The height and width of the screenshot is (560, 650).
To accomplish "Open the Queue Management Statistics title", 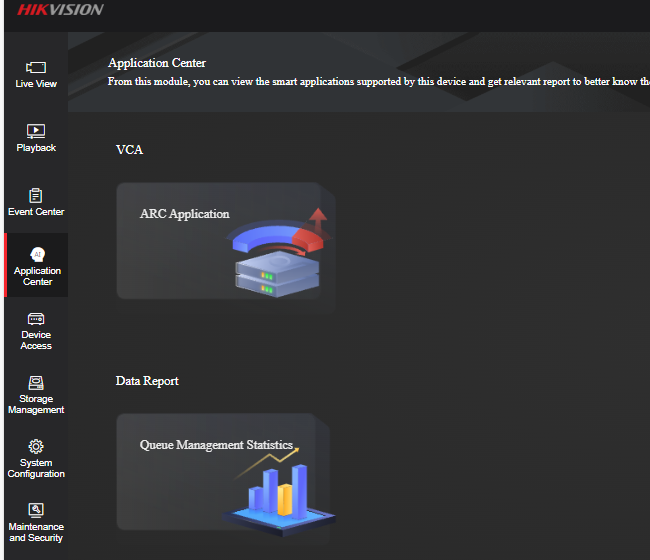I will [216, 445].
